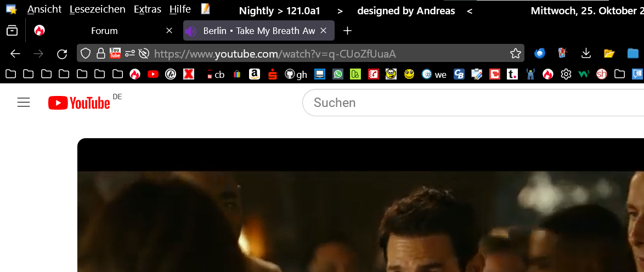Select the Berlin Take My Breath Away tab
This screenshot has width=644, height=272.
click(x=259, y=31)
